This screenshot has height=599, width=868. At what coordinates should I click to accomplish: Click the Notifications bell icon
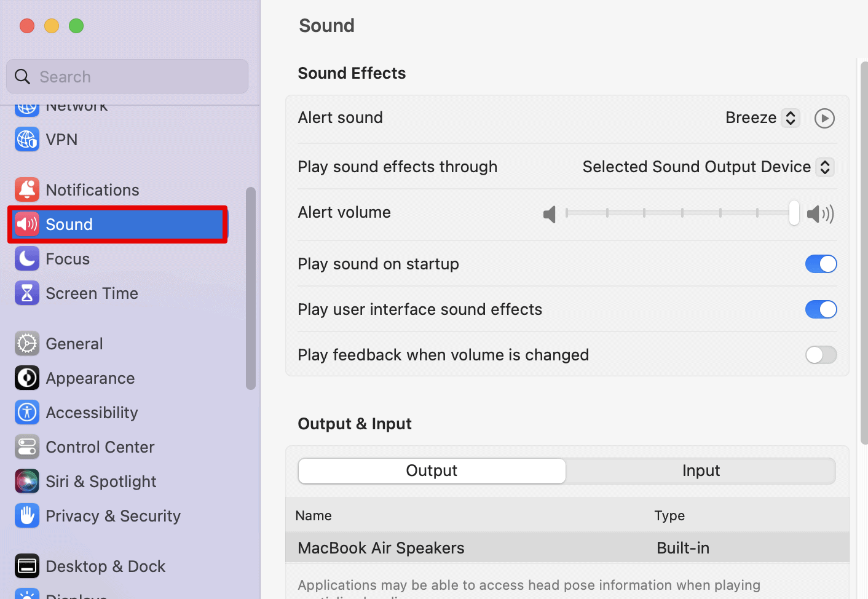click(27, 190)
